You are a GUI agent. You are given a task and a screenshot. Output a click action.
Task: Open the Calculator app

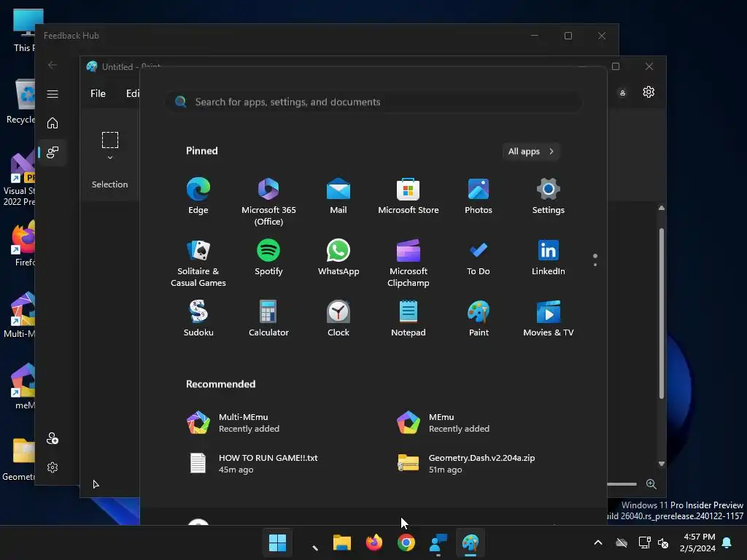point(268,319)
